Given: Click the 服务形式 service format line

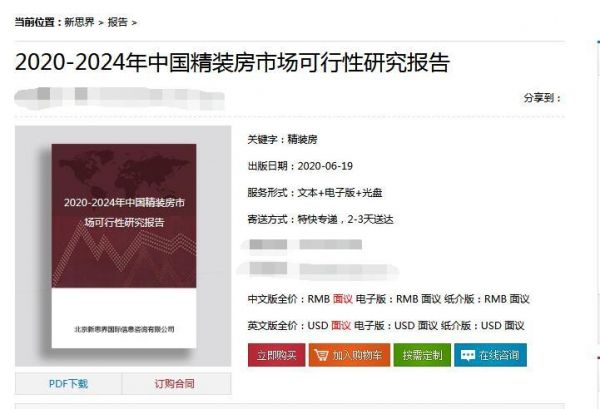Looking at the screenshot, I should tap(315, 192).
